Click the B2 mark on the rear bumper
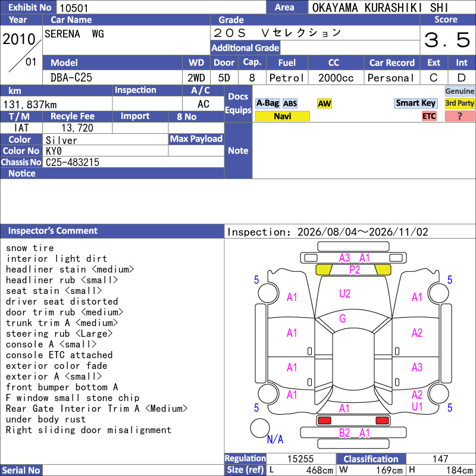Viewport: 476px width, 476px height. 345,433
